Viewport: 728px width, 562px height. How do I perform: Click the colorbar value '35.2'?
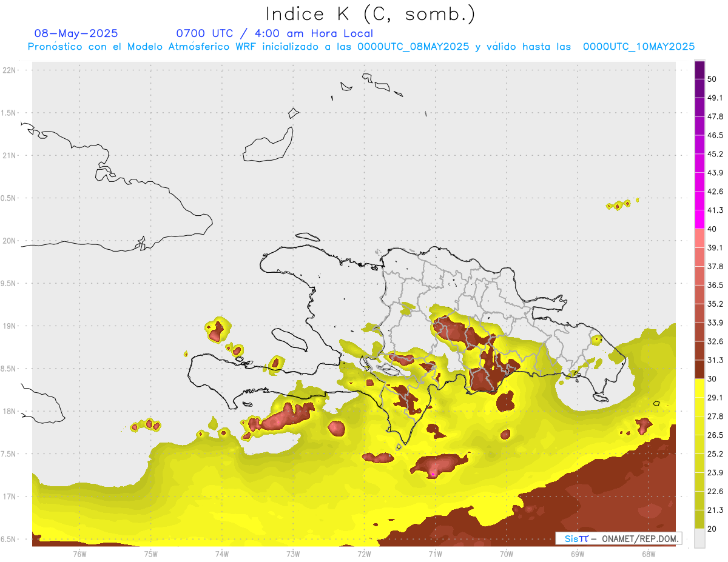point(715,304)
